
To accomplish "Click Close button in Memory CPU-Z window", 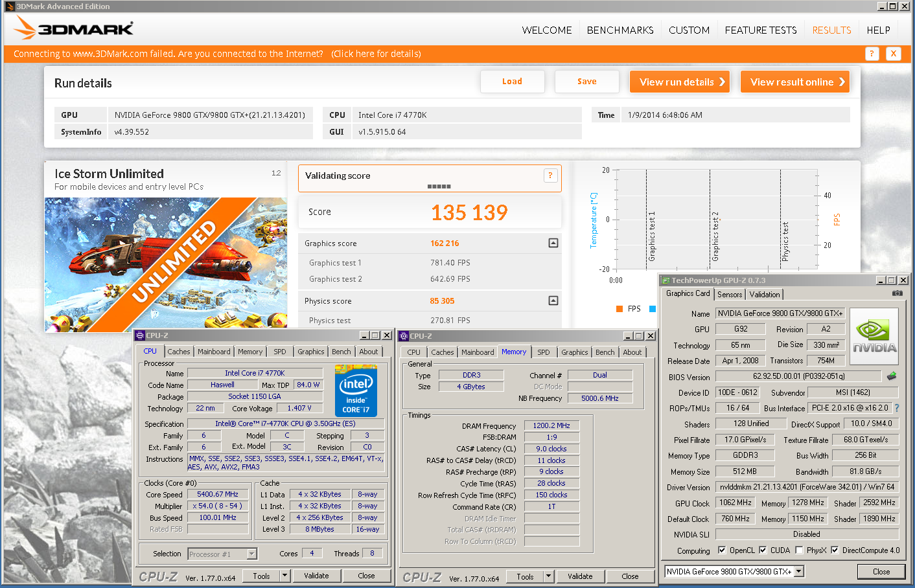I will pos(630,576).
